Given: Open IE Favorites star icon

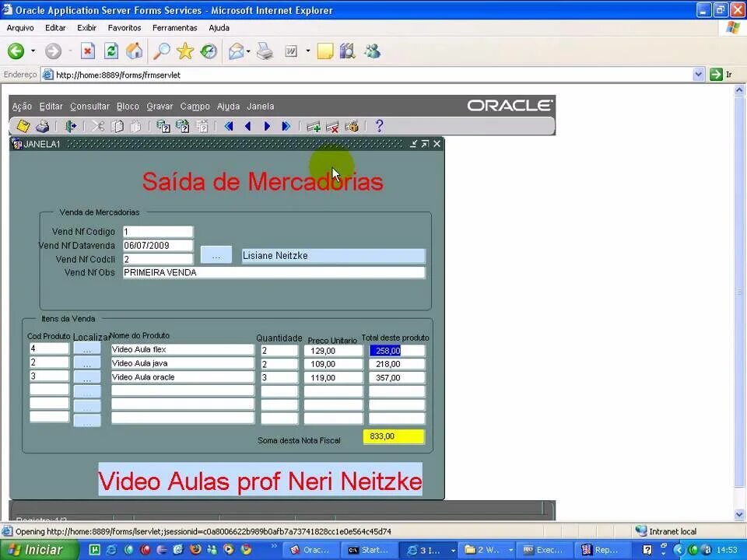Looking at the screenshot, I should point(185,51).
